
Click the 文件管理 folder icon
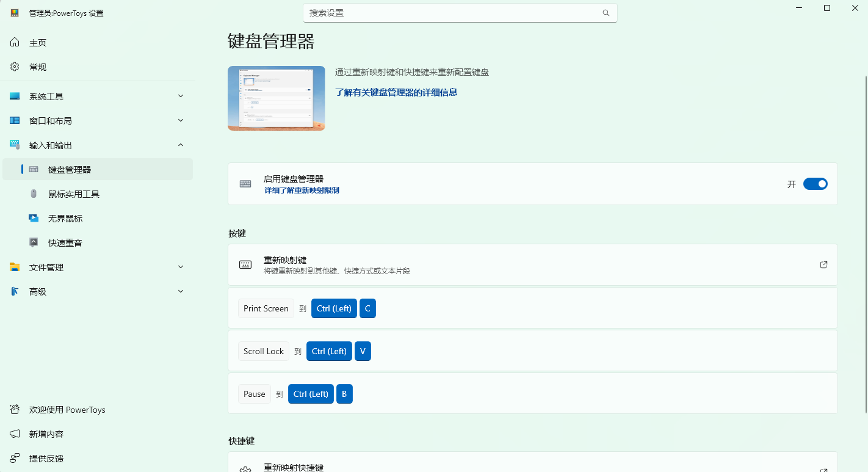(15, 267)
